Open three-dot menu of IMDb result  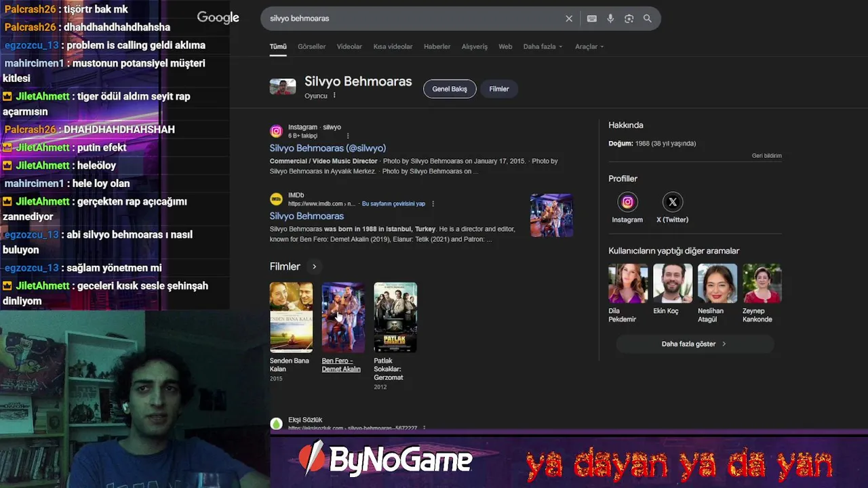pos(433,203)
